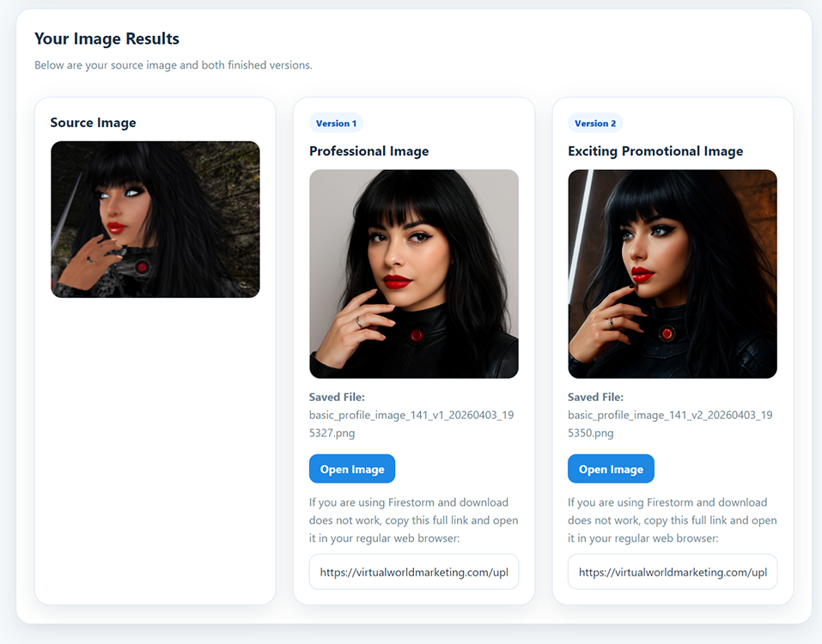This screenshot has height=644, width=822.
Task: Click the Exciting Promotional Image preview
Action: pos(672,274)
